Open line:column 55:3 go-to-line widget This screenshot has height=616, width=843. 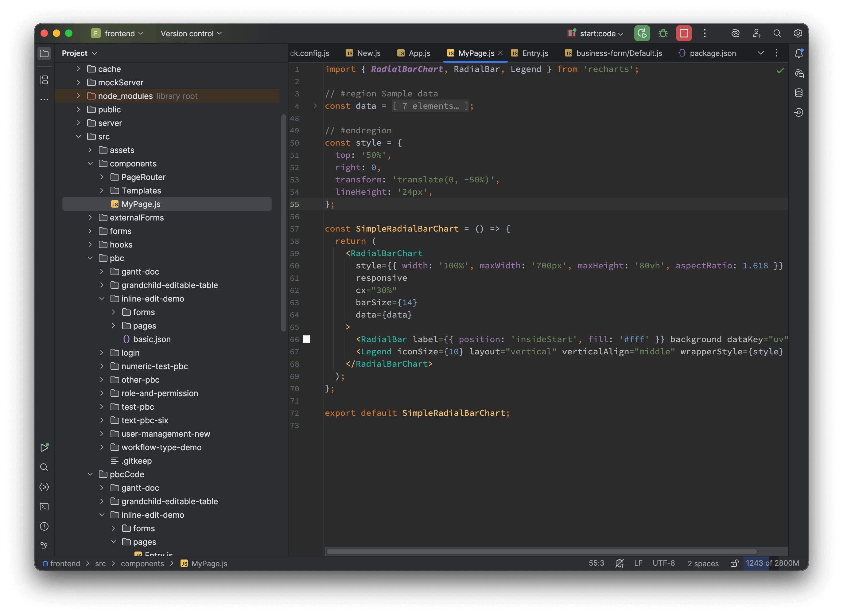pyautogui.click(x=596, y=563)
